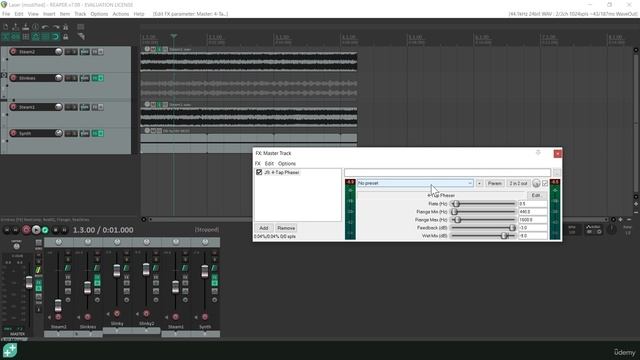The width and height of the screenshot is (640, 360).
Task: Open the No preset dropdown
Action: pos(415,183)
